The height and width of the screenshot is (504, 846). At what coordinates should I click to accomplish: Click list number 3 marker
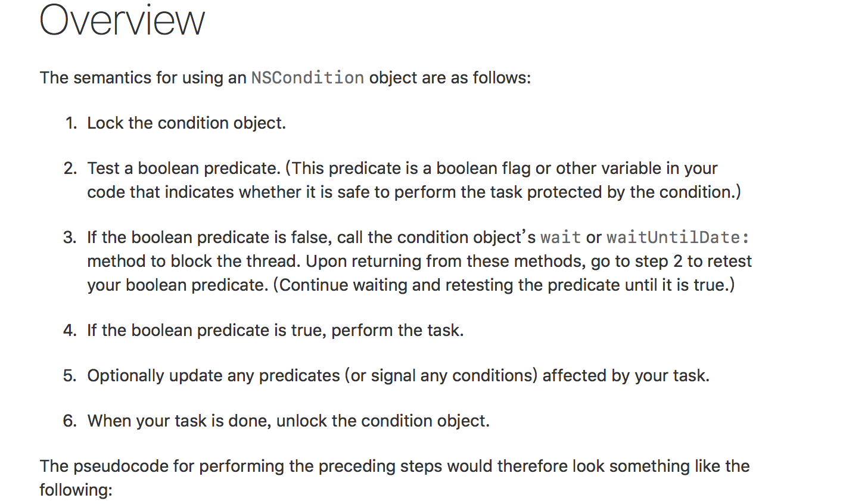point(70,238)
